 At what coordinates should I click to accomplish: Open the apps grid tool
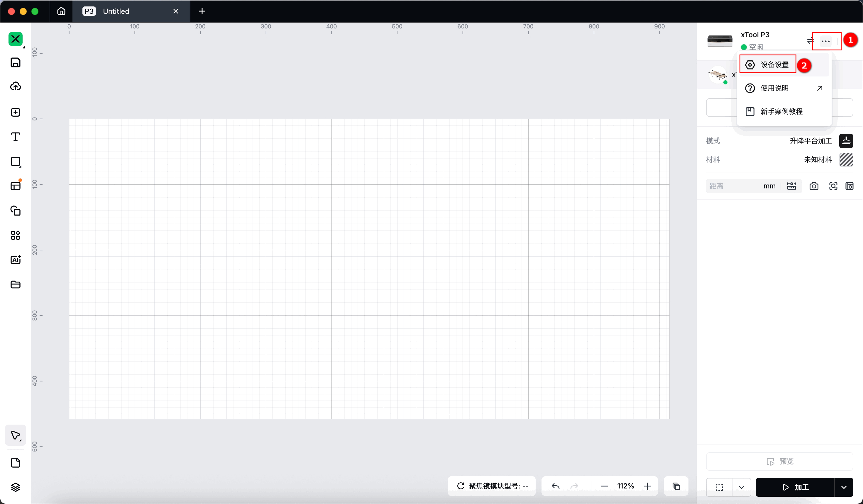(16, 235)
